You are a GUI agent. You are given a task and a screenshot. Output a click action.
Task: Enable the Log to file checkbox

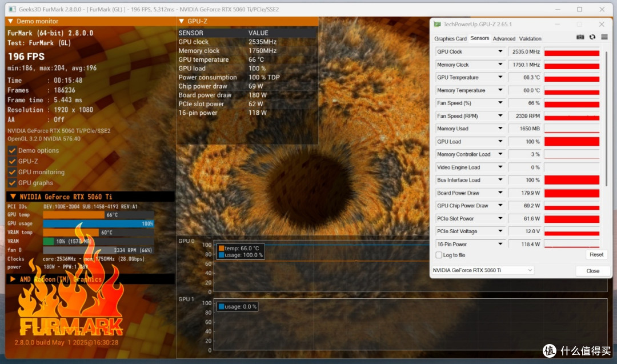click(439, 255)
